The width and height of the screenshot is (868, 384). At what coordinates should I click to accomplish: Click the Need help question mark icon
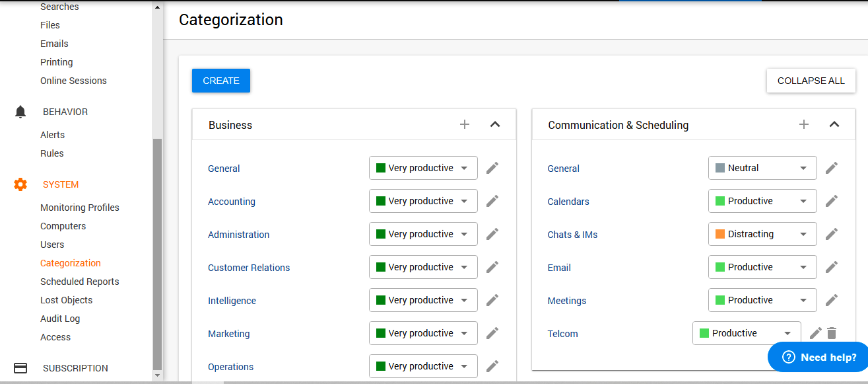click(x=788, y=357)
